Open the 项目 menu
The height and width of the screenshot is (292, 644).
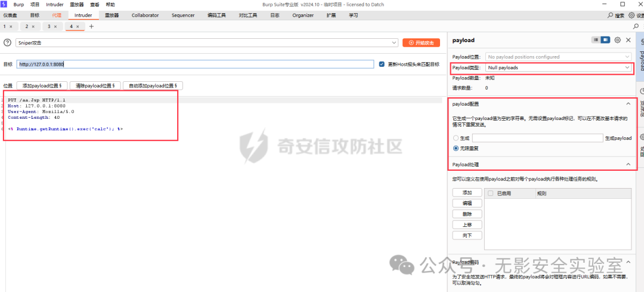35,4
